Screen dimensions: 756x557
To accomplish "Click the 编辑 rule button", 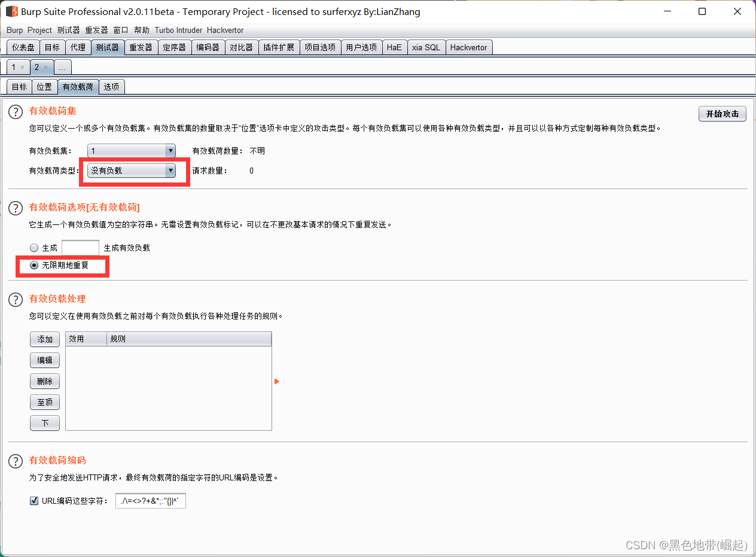I will pyautogui.click(x=45, y=360).
